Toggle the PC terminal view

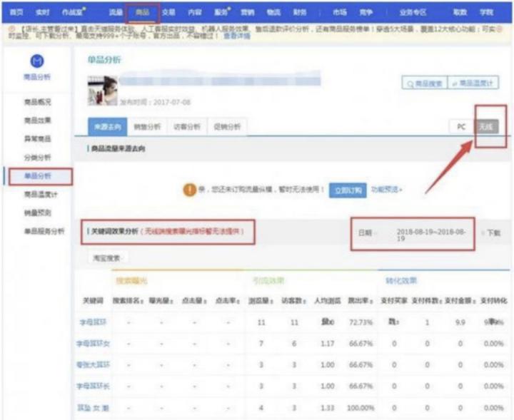tap(461, 127)
